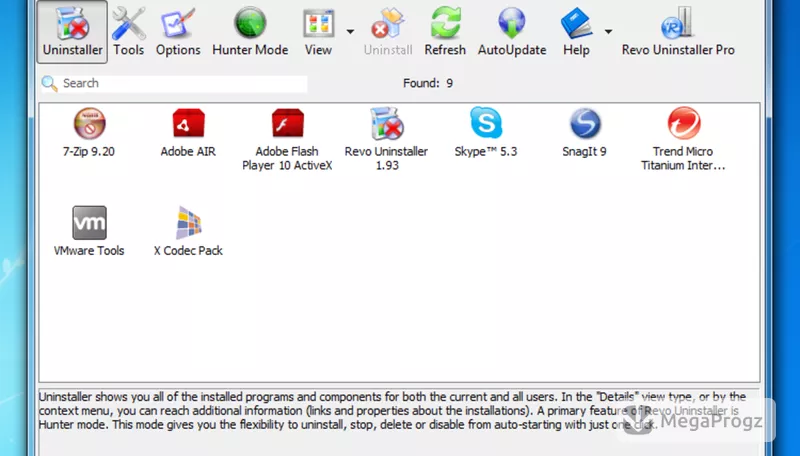Click the '7-Zip 9.20' label text
800x456 pixels.
[x=89, y=151]
